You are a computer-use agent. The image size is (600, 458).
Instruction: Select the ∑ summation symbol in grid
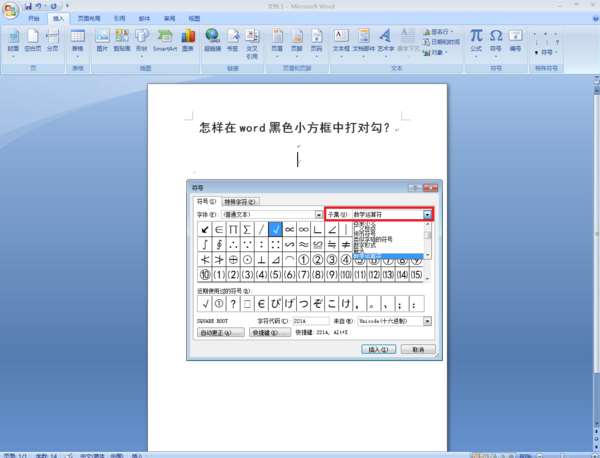247,229
